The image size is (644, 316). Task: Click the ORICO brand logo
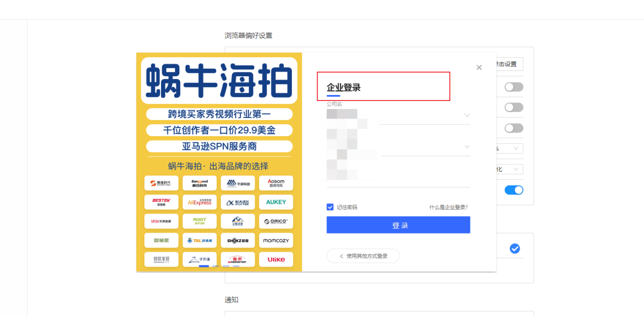(x=276, y=221)
